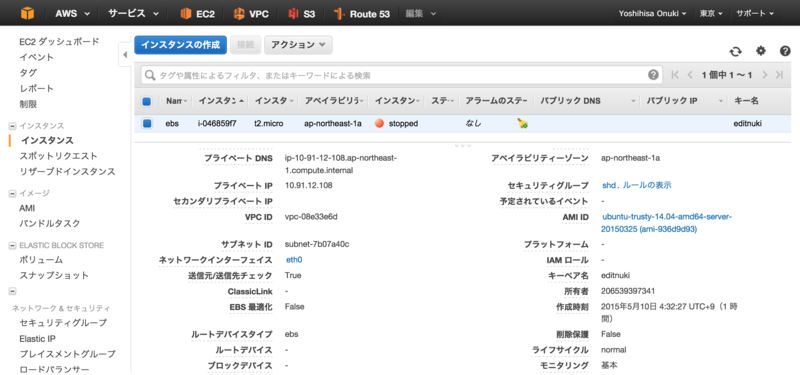Open ルールの表示 link
The height and width of the screenshot is (375, 800).
click(x=647, y=185)
